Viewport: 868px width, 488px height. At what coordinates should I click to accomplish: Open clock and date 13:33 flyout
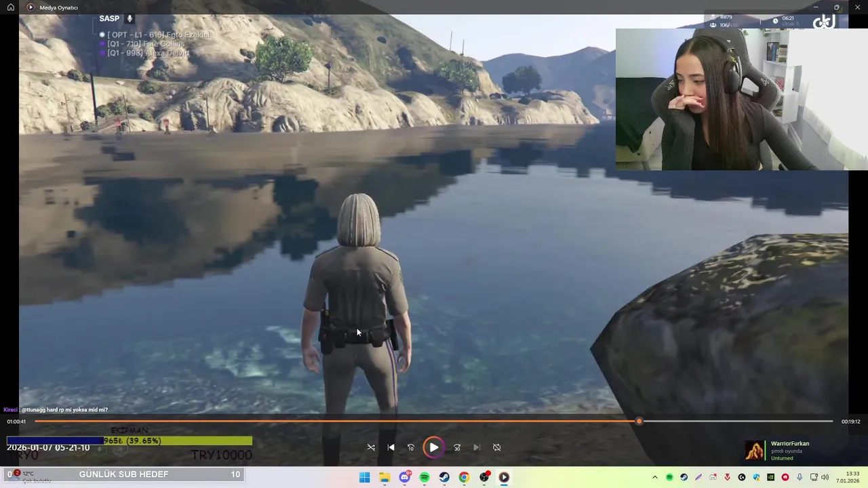click(x=848, y=477)
